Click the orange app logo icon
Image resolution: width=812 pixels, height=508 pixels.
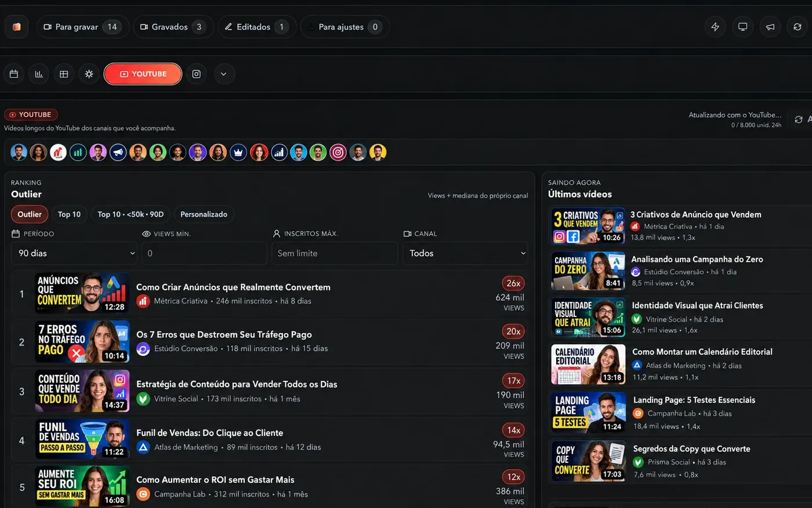click(x=16, y=27)
